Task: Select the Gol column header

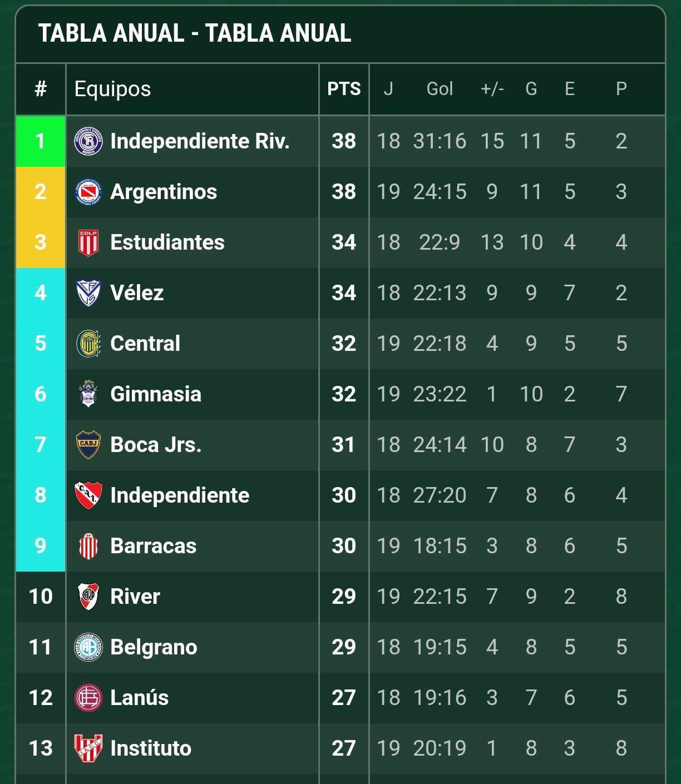Action: pos(440,89)
